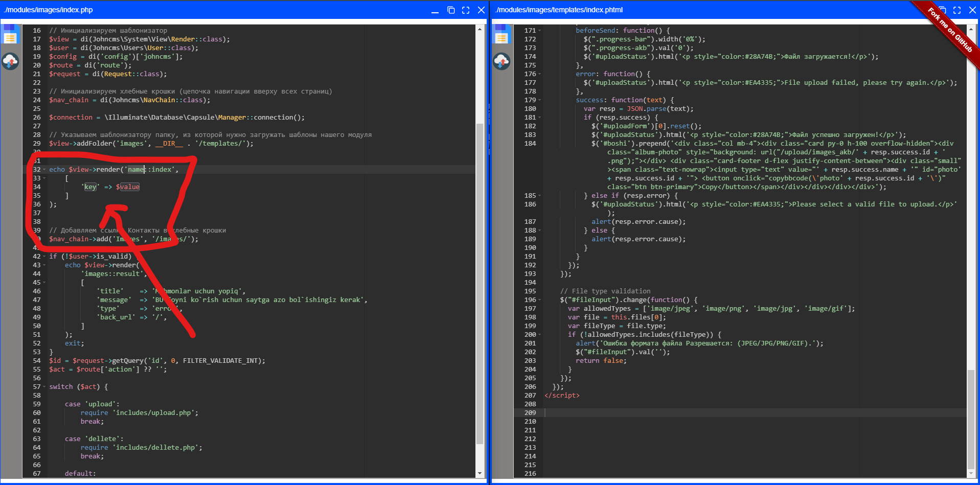Click the index.phtml vertical scrollbar thumb
This screenshot has width=980, height=485.
point(971,419)
